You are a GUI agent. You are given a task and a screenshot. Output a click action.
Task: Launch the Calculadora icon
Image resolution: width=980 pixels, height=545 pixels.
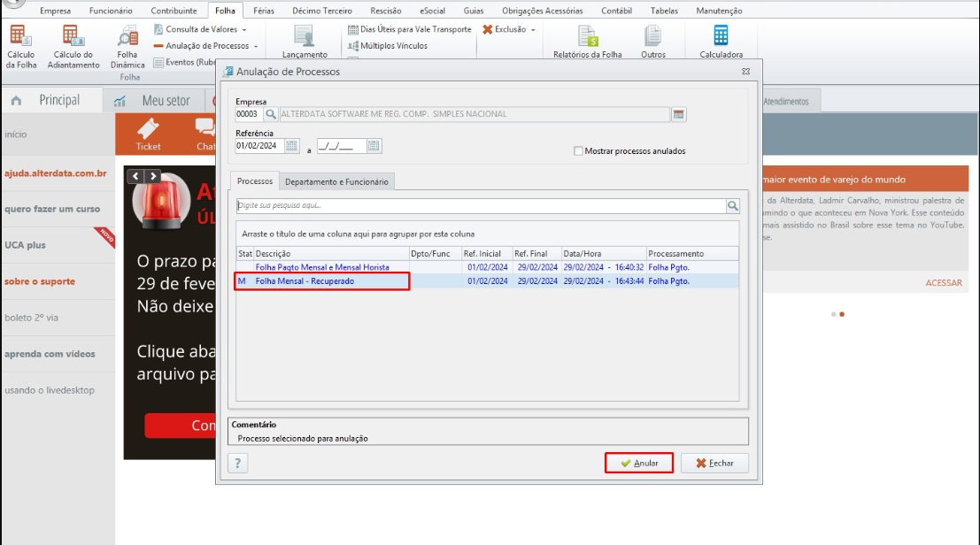tap(721, 42)
